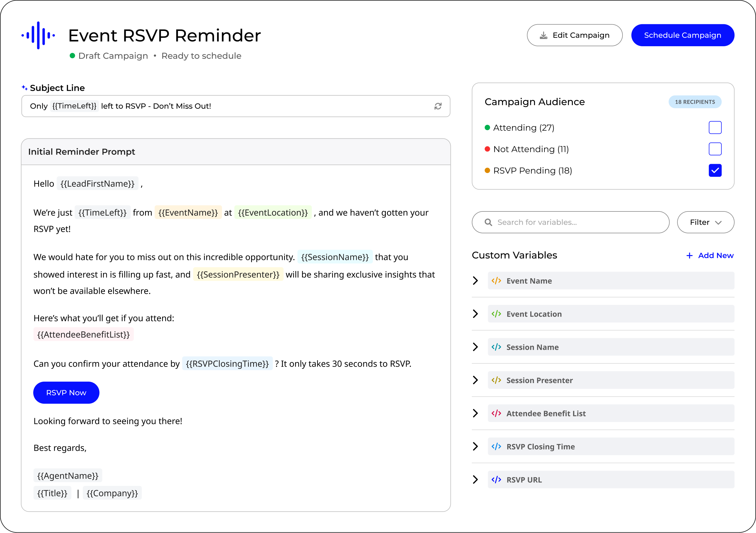
Task: Click the {{SessionPresenter}} variable tag
Action: [x=238, y=274]
